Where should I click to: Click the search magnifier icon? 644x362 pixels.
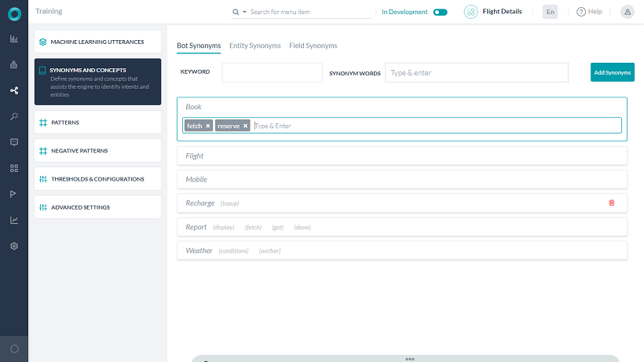(x=236, y=12)
